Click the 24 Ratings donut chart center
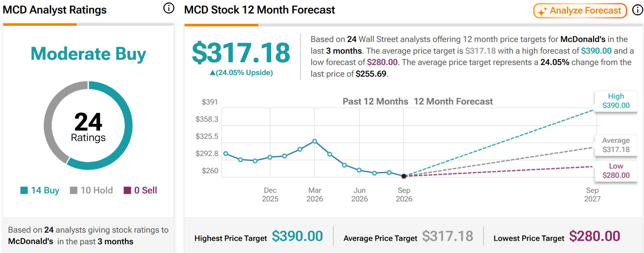The width and height of the screenshot is (644, 253). (x=88, y=126)
